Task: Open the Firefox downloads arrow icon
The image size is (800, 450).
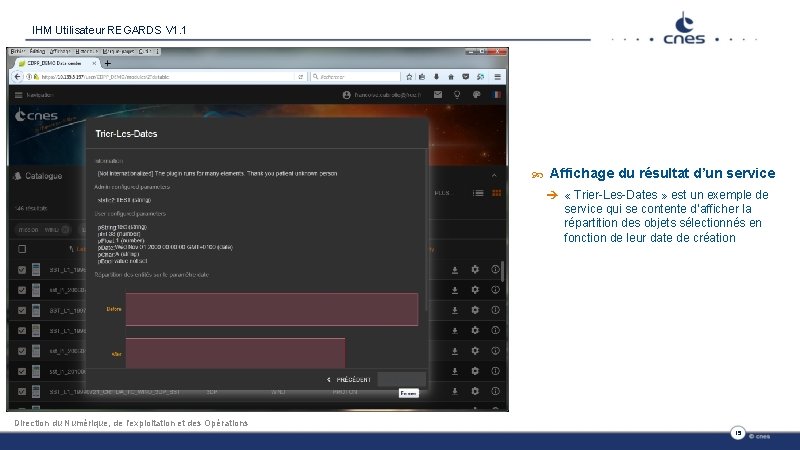Action: click(x=436, y=77)
